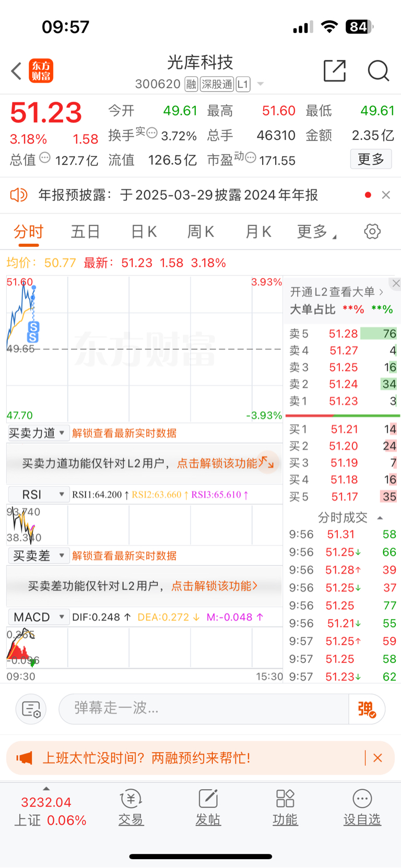Select 买2 row at 51.20
Screen dimensions: 401x868
click(x=343, y=446)
